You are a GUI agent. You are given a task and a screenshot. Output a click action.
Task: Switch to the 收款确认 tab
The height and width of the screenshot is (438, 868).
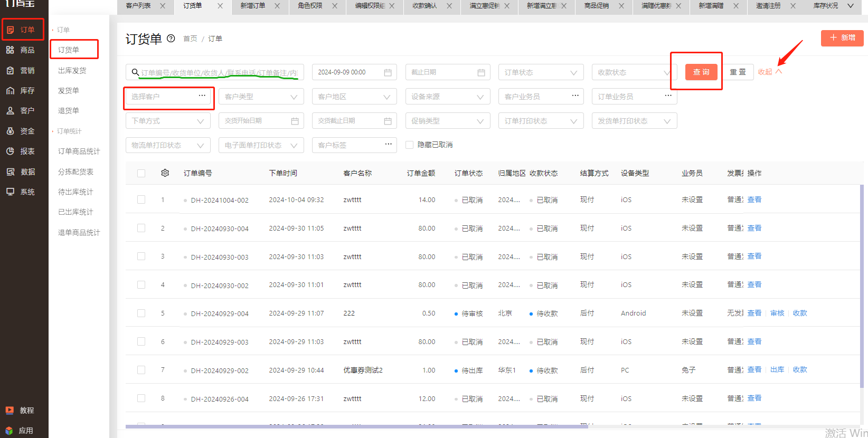coord(424,6)
